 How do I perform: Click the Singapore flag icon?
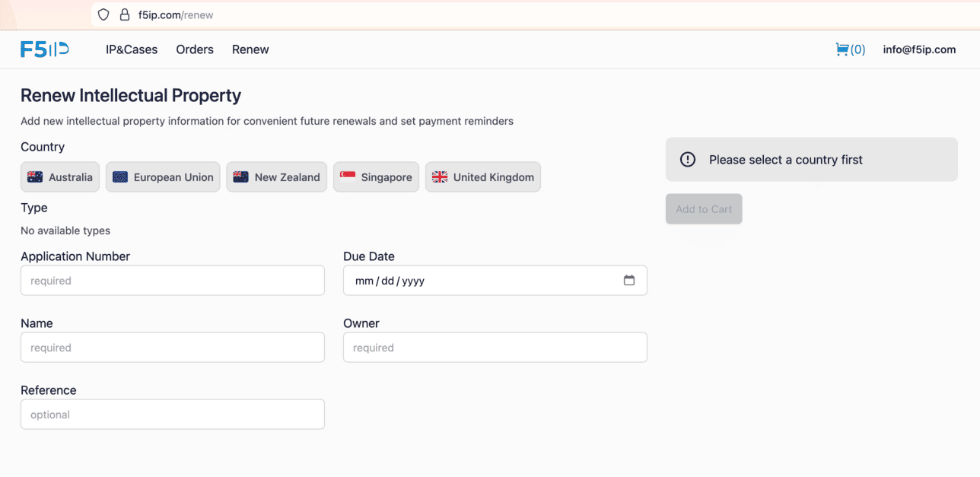[x=348, y=177]
